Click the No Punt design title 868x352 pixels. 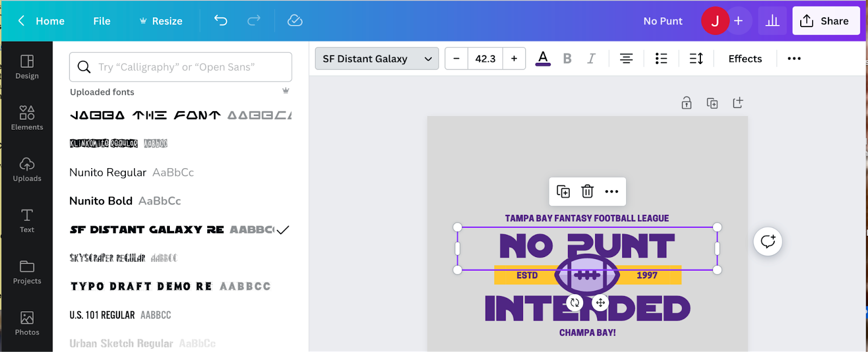[663, 21]
